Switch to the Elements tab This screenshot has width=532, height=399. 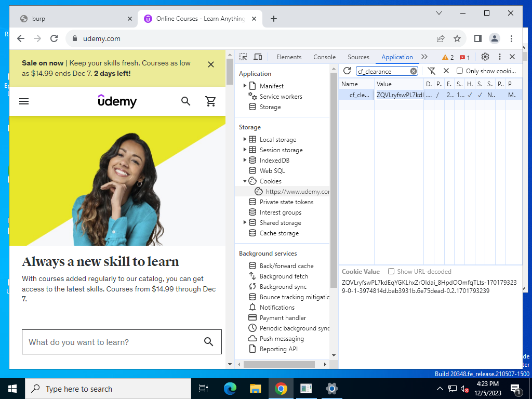(289, 57)
